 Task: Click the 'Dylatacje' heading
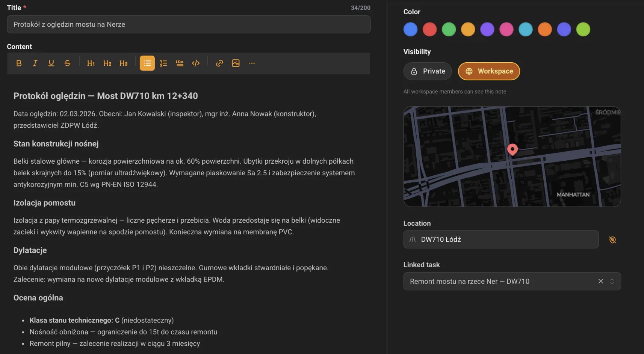pos(30,250)
